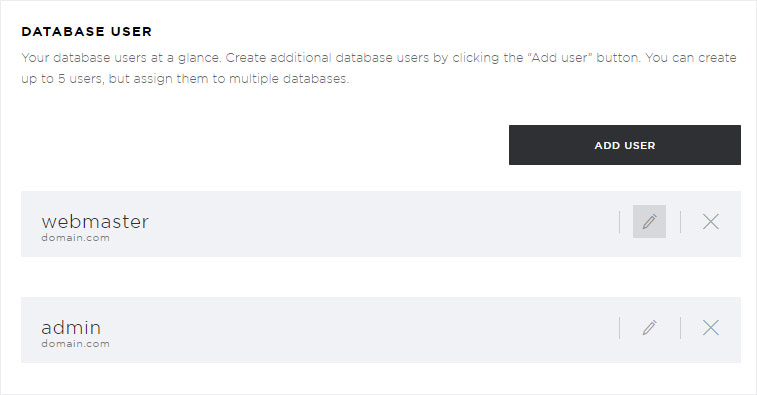Screen dimensions: 757x395
Task: Click the database users description paragraph
Action: [x=378, y=68]
